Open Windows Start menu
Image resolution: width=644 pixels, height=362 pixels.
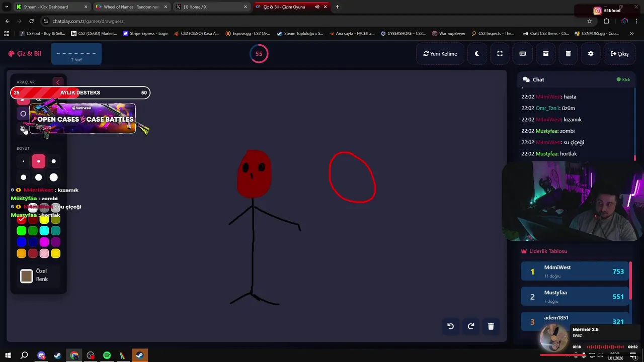tap(8, 355)
